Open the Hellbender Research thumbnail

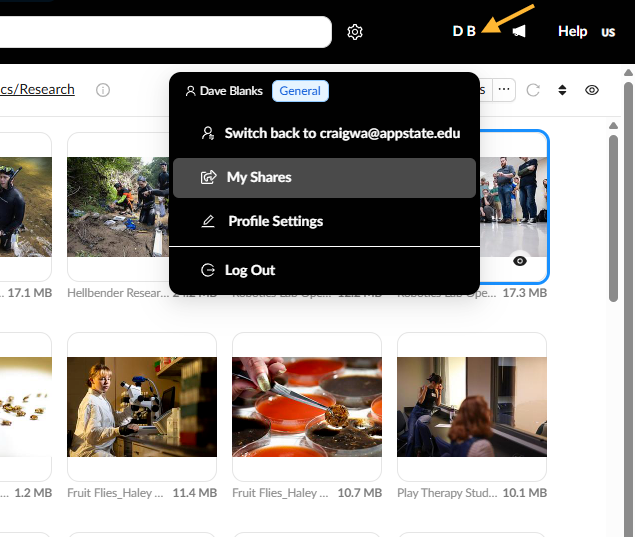tap(118, 207)
